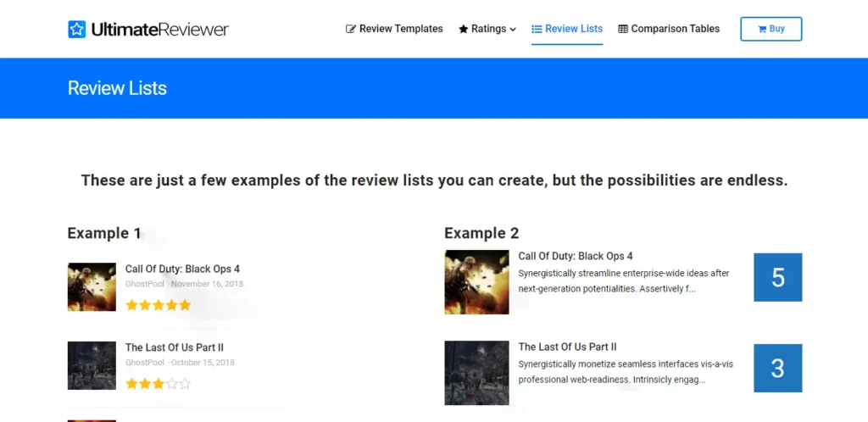Click the blue score box showing 5

pos(778,277)
